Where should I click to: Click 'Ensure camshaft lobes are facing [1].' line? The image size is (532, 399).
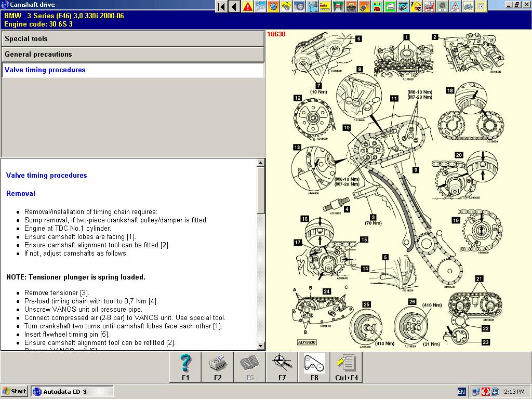(x=80, y=236)
